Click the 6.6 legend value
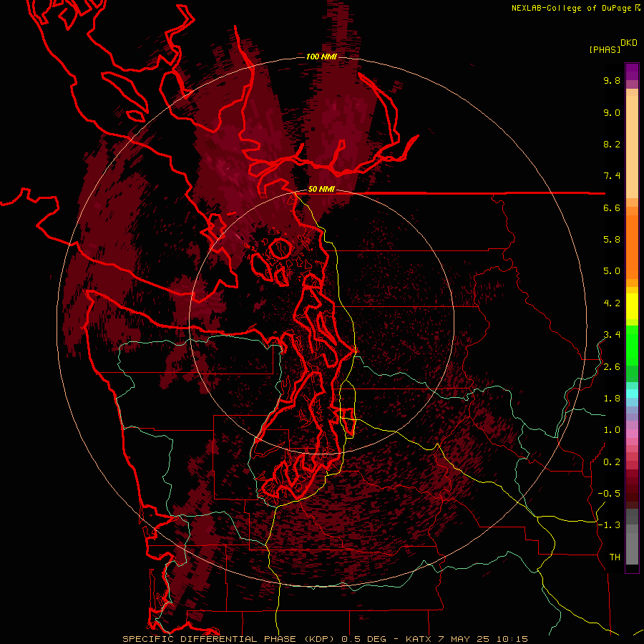The width and height of the screenshot is (644, 644). [x=612, y=208]
